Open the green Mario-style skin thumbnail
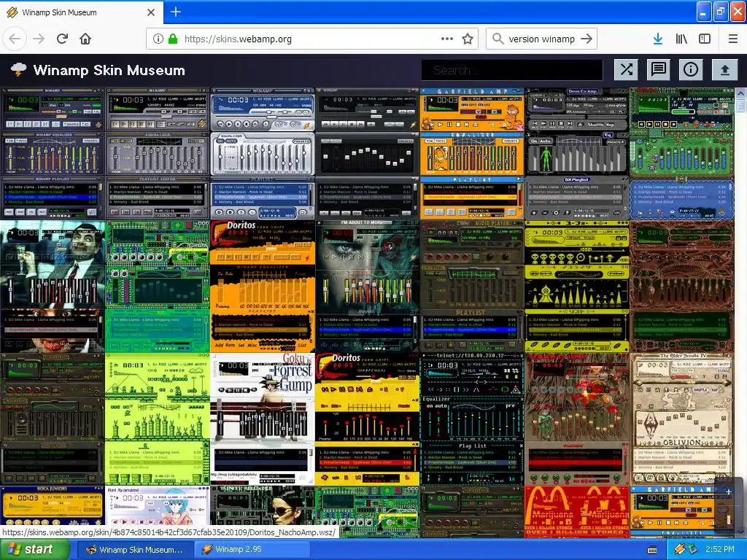The width and height of the screenshot is (747, 560). tap(158, 419)
